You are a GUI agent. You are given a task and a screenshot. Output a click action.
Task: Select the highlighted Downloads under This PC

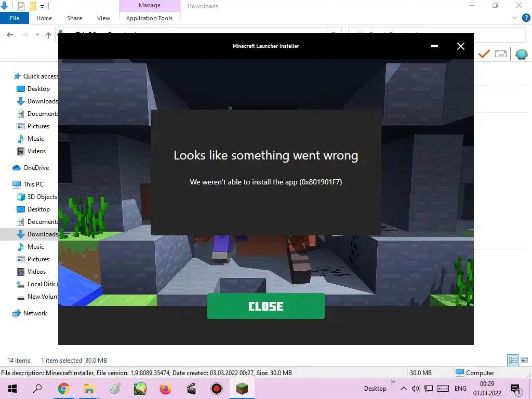[29, 234]
